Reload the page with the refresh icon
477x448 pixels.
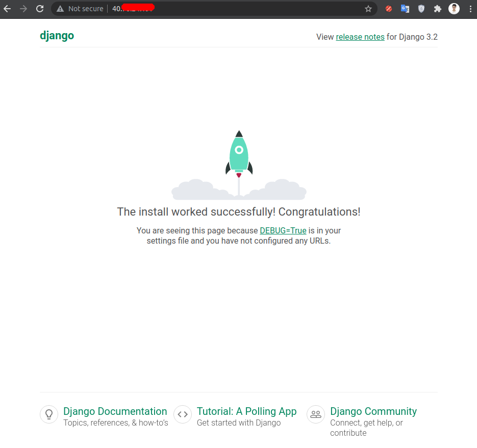coord(40,9)
